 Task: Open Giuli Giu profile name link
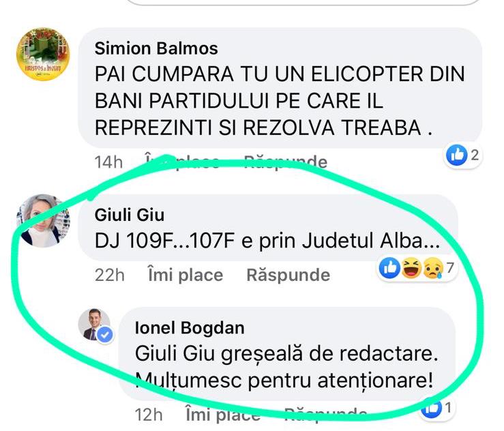pos(130,215)
